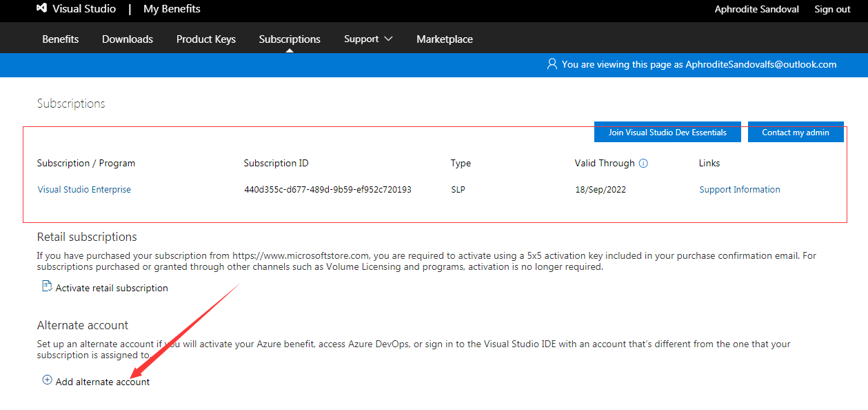Click the info icon beside Valid Through
The width and height of the screenshot is (868, 410).
coord(643,164)
